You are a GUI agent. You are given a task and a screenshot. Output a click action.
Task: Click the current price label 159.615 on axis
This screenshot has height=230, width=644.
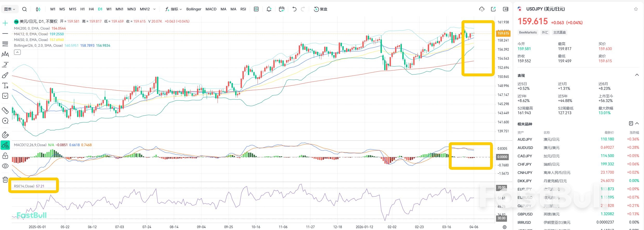click(x=503, y=33)
